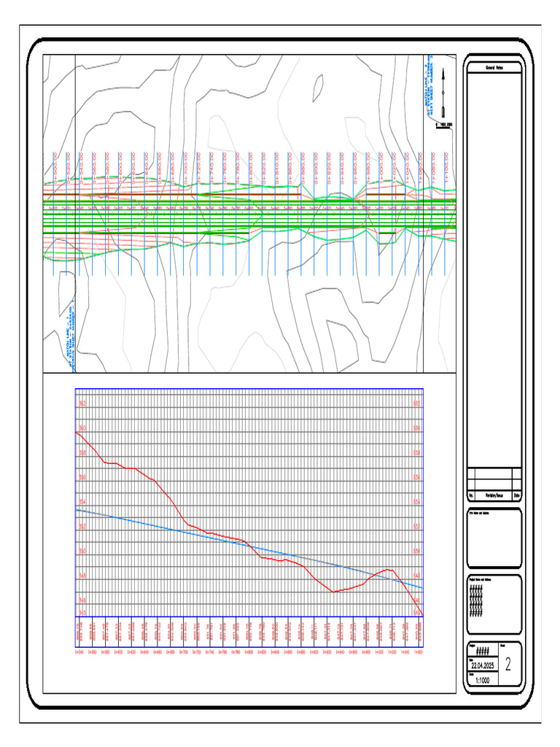
Task: Select elevation label "850" on the profile right axis
Action: point(416,551)
